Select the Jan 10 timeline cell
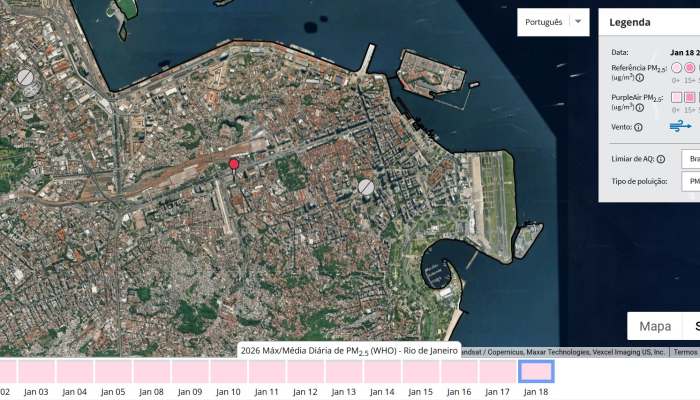Screen dimensions: 700x400 click(x=229, y=371)
